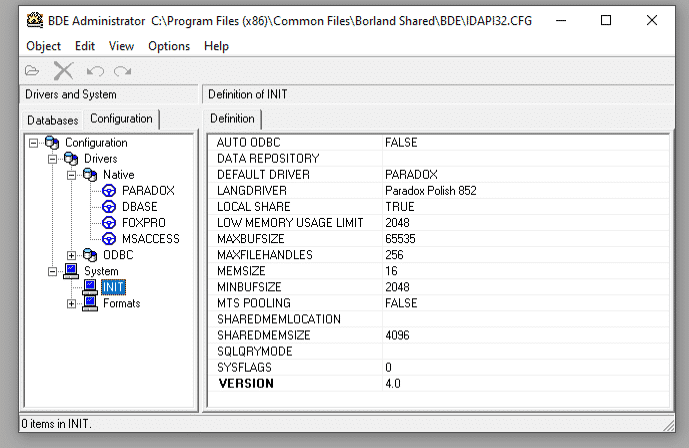The width and height of the screenshot is (689, 448).
Task: Click the MSACCESS driver icon
Action: [x=109, y=239]
